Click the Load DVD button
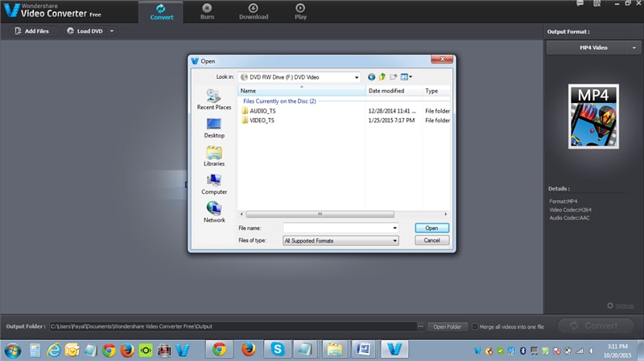The height and width of the screenshot is (361, 644). pyautogui.click(x=85, y=31)
